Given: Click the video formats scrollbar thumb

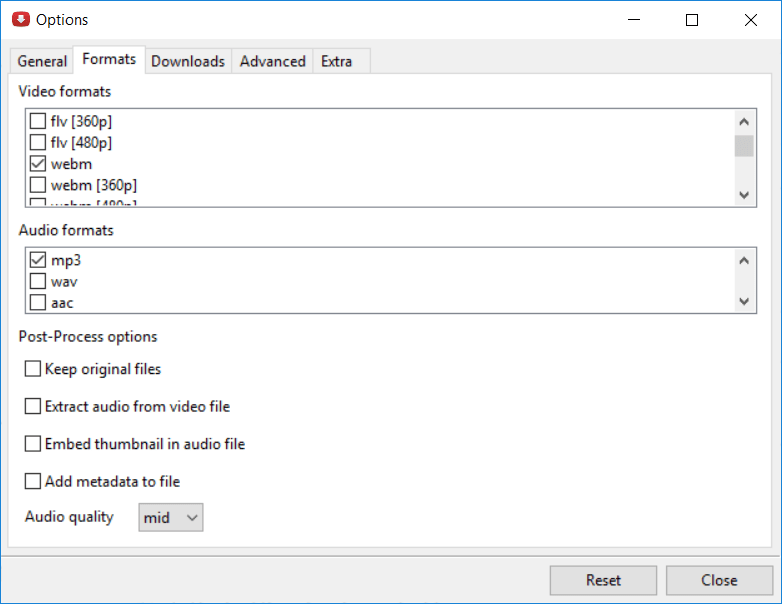Looking at the screenshot, I should point(744,146).
